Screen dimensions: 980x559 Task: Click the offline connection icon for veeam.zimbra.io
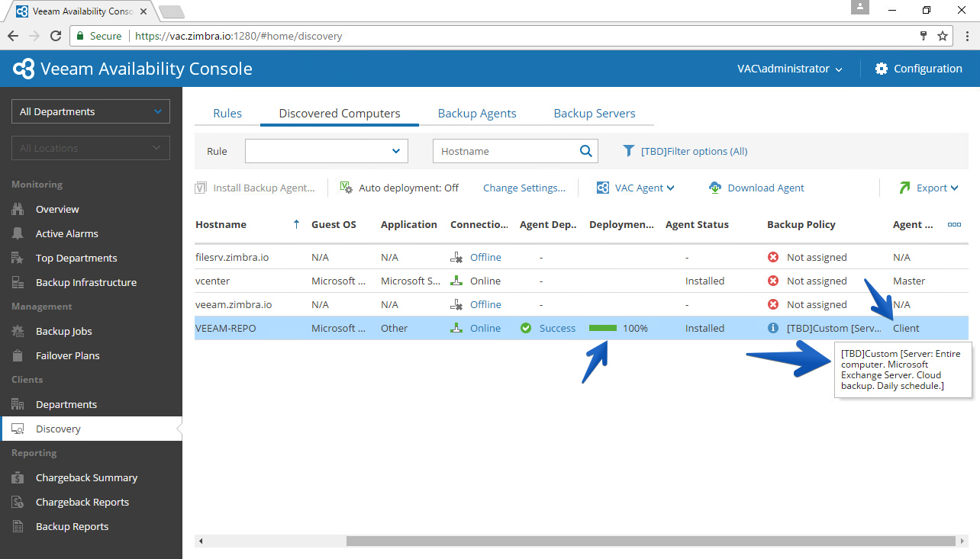click(456, 304)
